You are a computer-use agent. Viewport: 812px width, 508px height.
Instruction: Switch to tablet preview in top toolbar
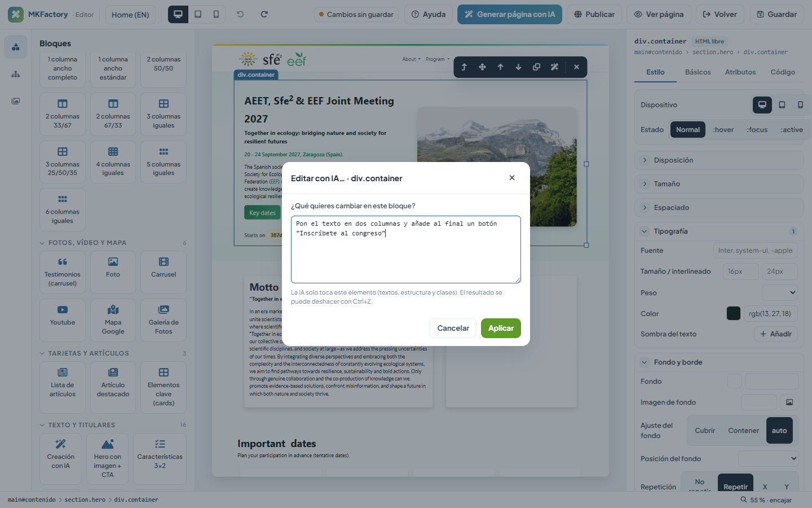point(198,14)
